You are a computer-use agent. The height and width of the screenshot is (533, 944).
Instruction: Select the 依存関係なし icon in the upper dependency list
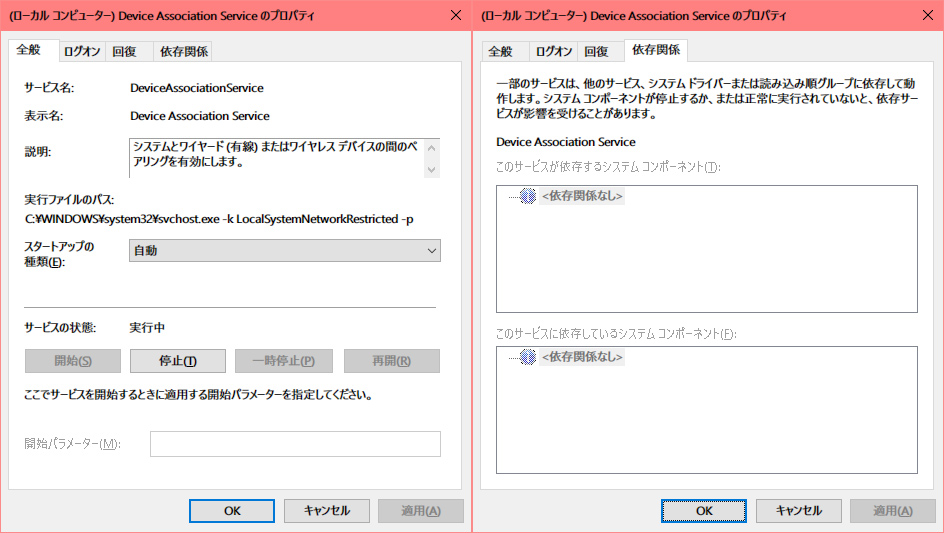click(528, 196)
